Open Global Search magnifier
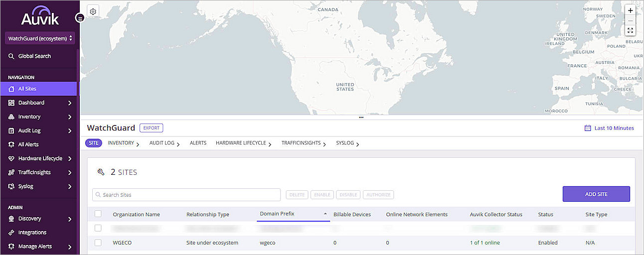644x255 pixels. point(11,56)
